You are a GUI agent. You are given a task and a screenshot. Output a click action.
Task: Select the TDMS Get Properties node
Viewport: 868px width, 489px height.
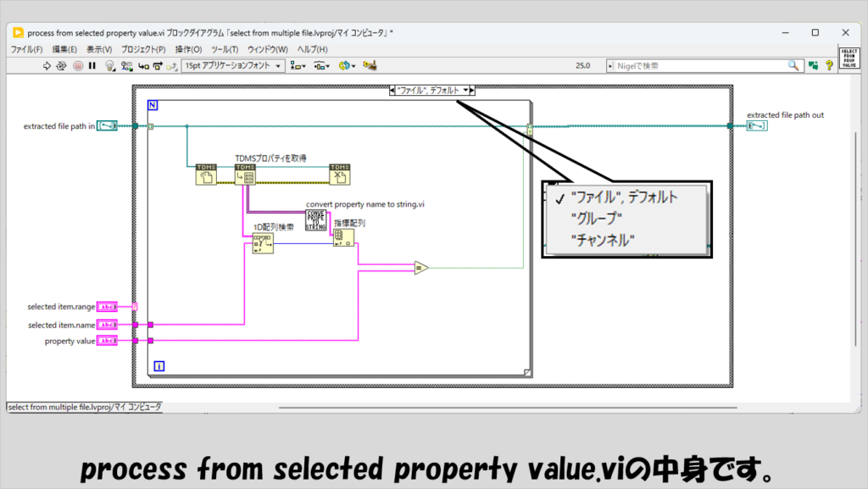pyautogui.click(x=245, y=174)
